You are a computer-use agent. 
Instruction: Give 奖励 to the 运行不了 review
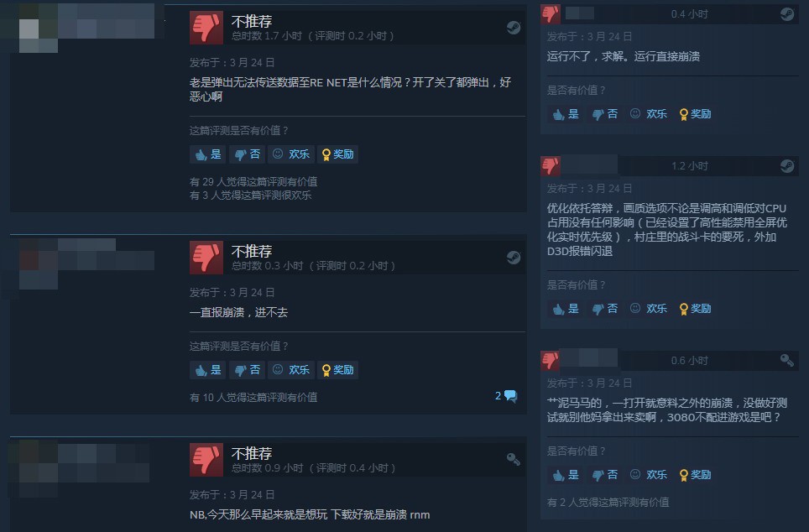[696, 114]
